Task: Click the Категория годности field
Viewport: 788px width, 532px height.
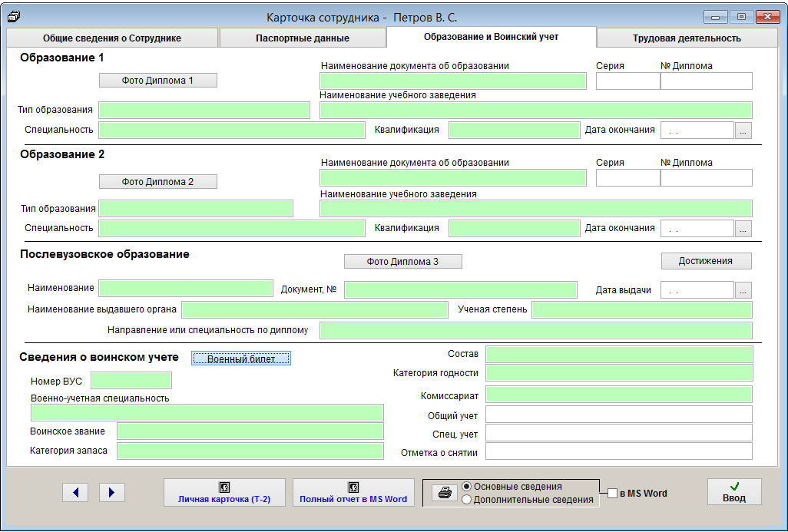Action: coord(619,373)
